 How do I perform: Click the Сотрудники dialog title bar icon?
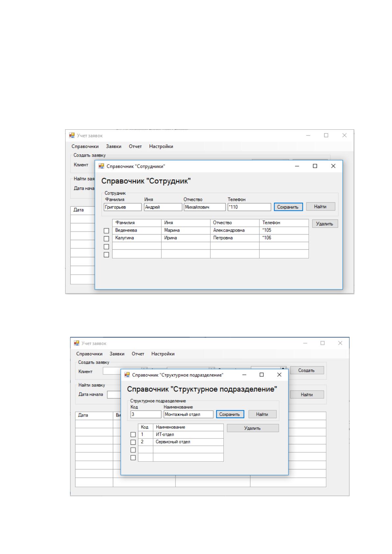tap(101, 166)
